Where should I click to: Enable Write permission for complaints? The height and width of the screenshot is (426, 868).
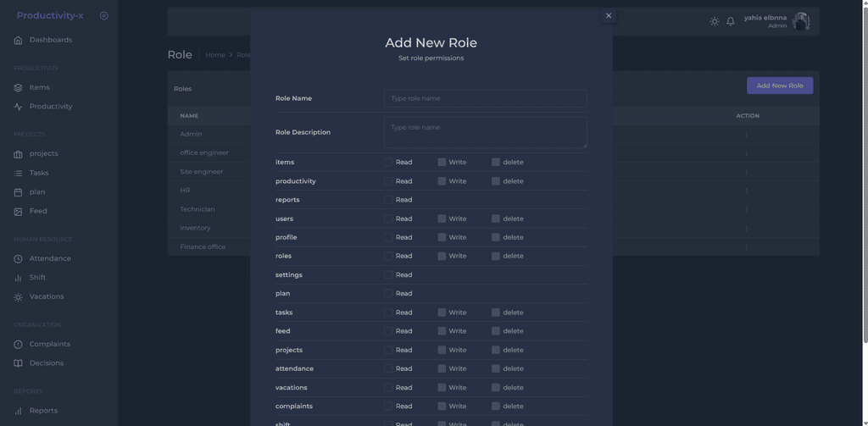[442, 406]
